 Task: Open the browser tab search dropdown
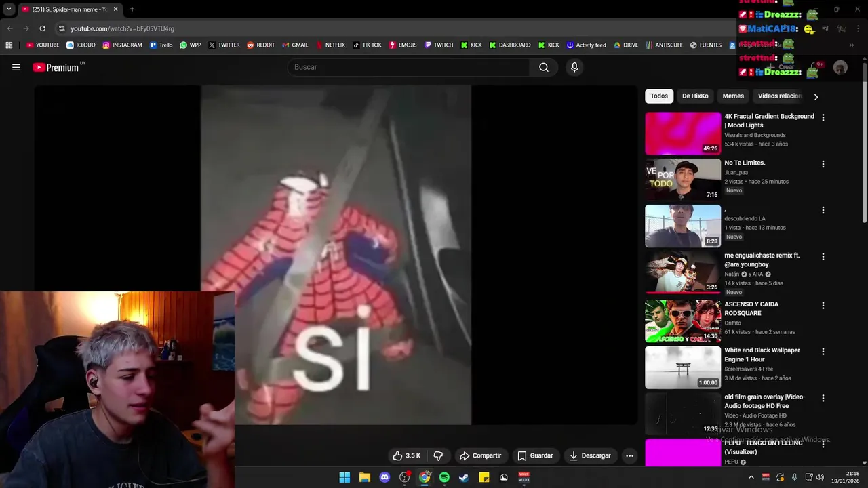point(9,9)
